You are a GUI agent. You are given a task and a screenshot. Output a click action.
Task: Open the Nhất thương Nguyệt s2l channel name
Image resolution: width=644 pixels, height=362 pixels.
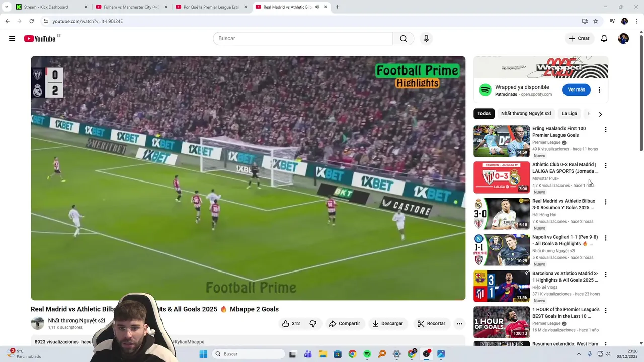[x=76, y=321]
